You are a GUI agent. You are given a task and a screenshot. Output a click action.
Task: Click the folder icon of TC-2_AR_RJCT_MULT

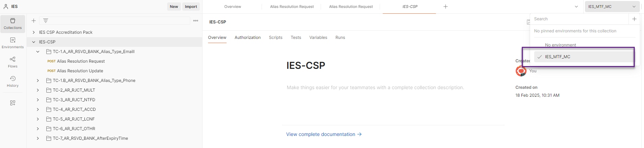pos(49,90)
